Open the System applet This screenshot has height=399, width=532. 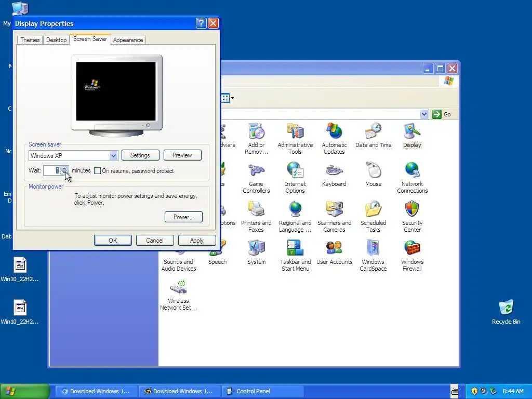[x=256, y=253]
